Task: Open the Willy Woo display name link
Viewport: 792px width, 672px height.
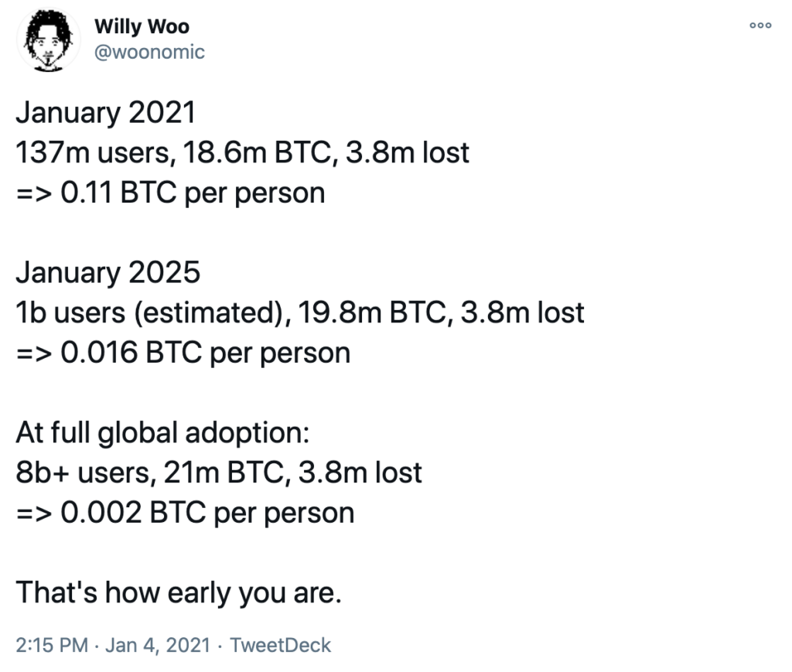Action: tap(142, 27)
